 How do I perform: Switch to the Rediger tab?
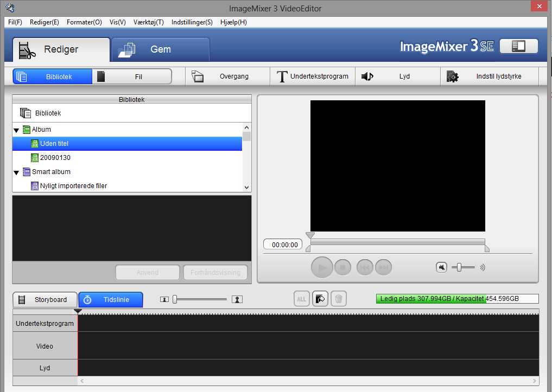[x=61, y=49]
